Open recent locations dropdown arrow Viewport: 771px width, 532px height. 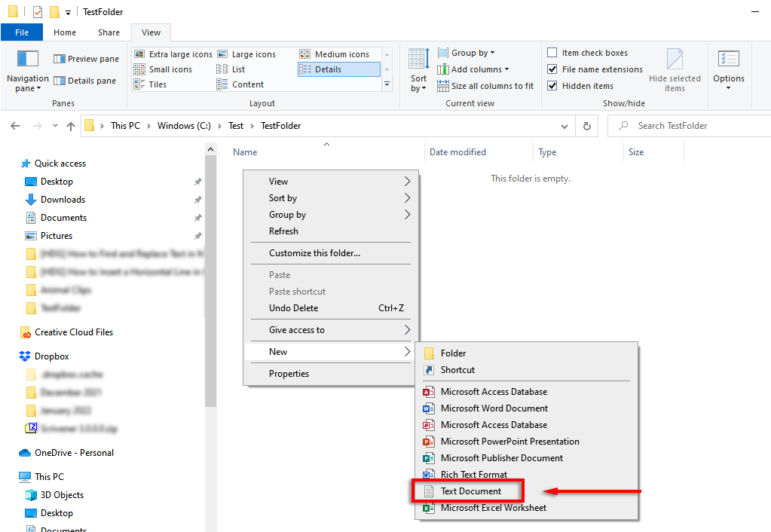(55, 126)
